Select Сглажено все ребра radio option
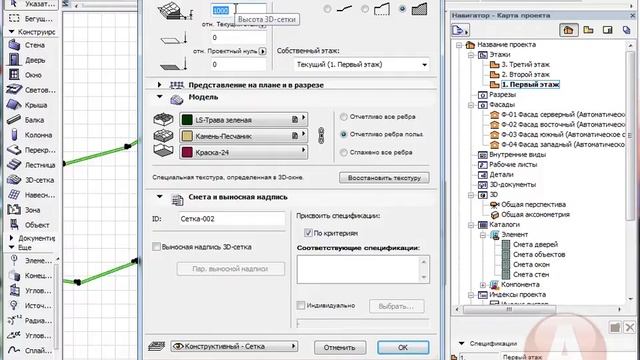640x360 pixels. click(344, 152)
